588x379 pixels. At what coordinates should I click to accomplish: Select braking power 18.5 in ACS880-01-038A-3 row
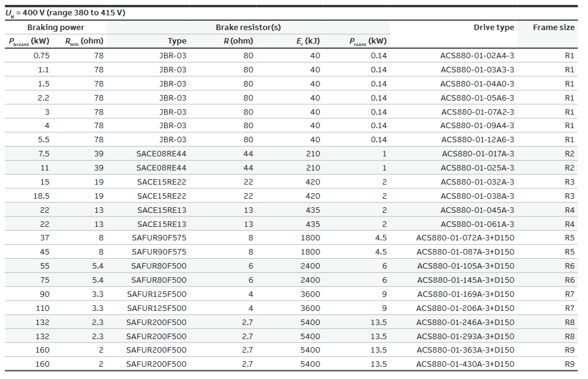point(41,196)
